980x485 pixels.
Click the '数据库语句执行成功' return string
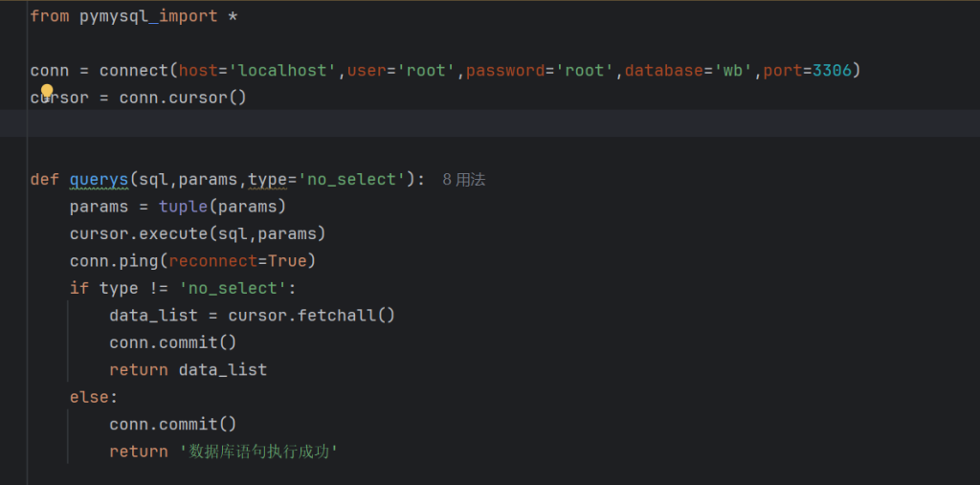pyautogui.click(x=258, y=452)
